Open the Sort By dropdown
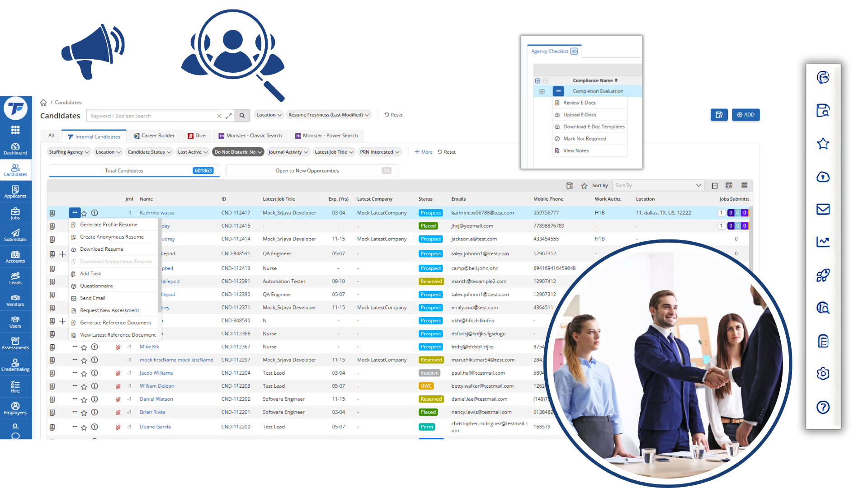Screen dimensions: 868x488 click(658, 185)
